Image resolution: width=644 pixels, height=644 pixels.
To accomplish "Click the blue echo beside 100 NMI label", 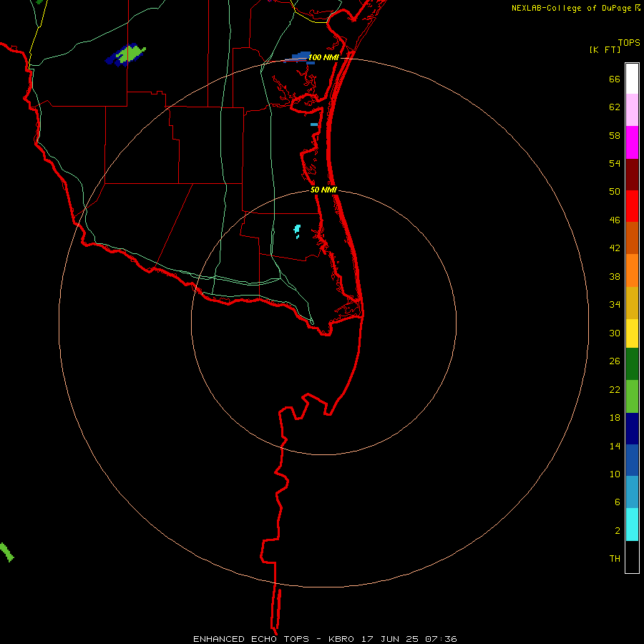I will (299, 57).
